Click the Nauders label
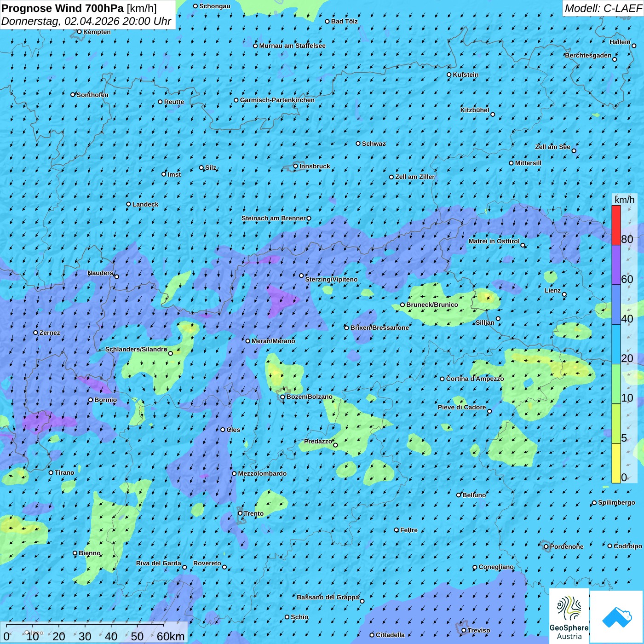 100,273
